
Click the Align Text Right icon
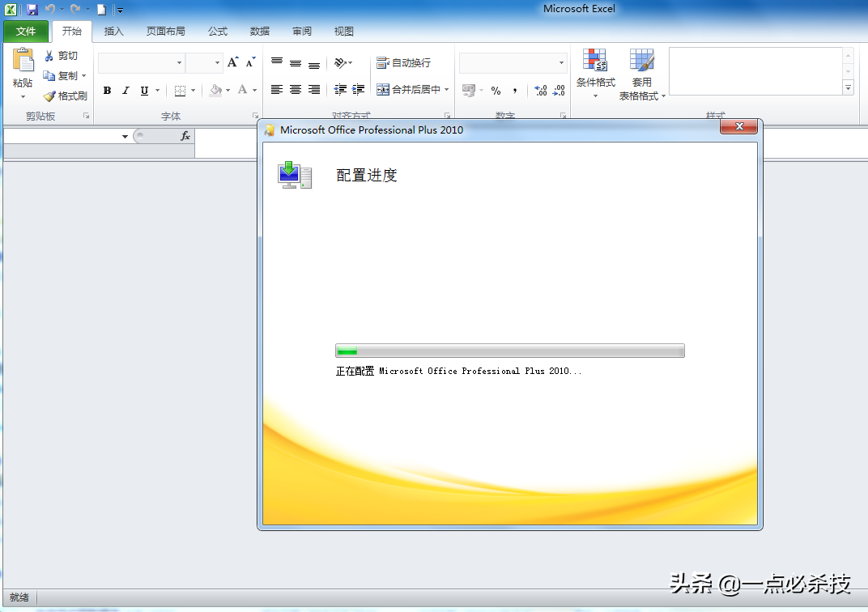click(314, 90)
